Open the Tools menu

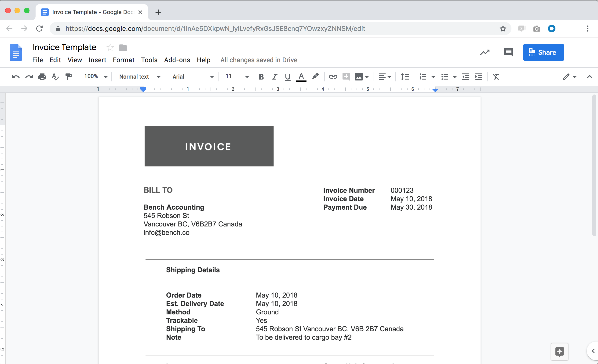(x=149, y=60)
